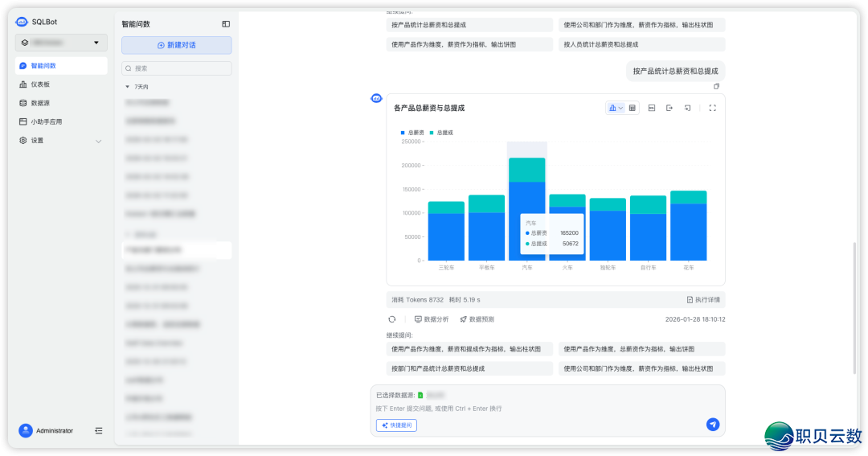868x456 pixels.
Task: Click the SQL view icon in chart toolbar
Action: tap(652, 108)
